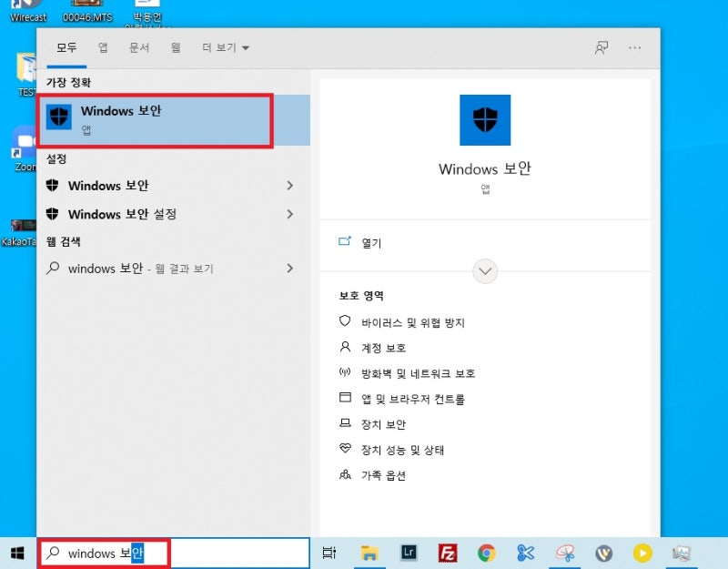
Task: Open the red scissors snipping app on taskbar
Action: [x=565, y=553]
